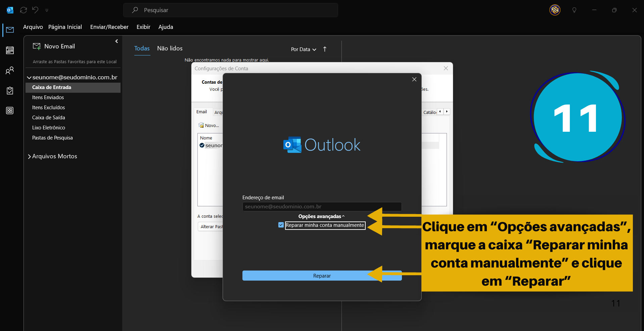Screen dimensions: 644x331
Task: Click the Outlook app icon in title bar
Action: [x=10, y=10]
